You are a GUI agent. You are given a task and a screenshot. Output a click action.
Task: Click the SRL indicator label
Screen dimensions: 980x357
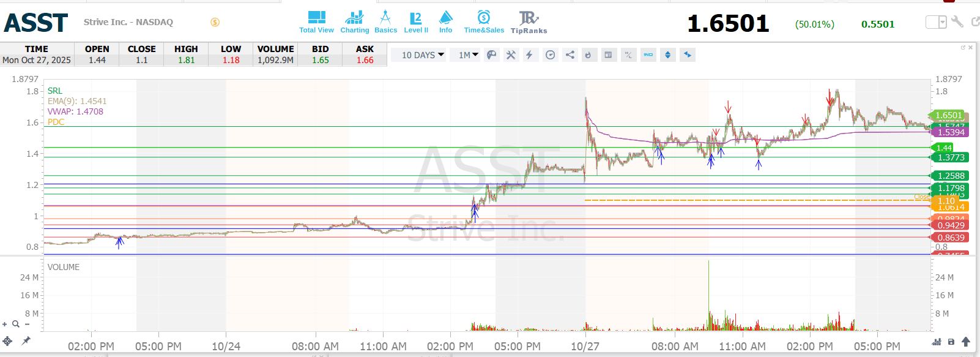pos(55,91)
